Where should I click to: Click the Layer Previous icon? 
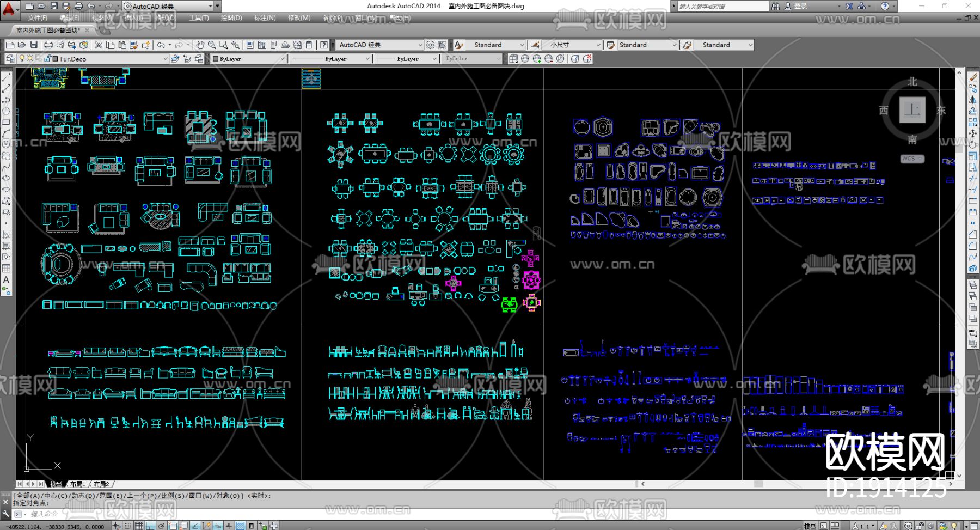[187, 59]
